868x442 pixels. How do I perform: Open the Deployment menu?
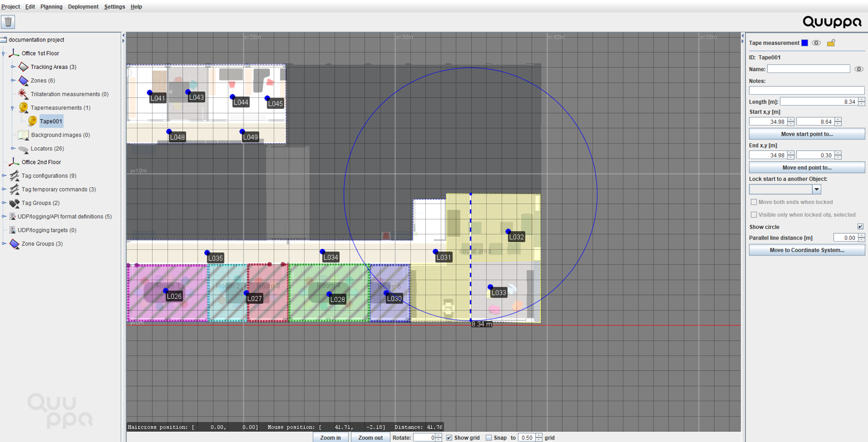click(83, 7)
